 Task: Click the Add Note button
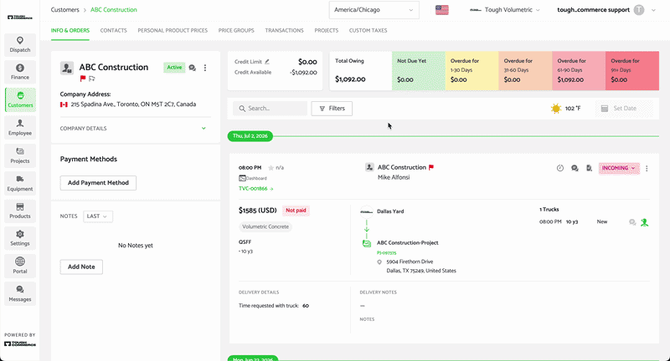point(81,267)
